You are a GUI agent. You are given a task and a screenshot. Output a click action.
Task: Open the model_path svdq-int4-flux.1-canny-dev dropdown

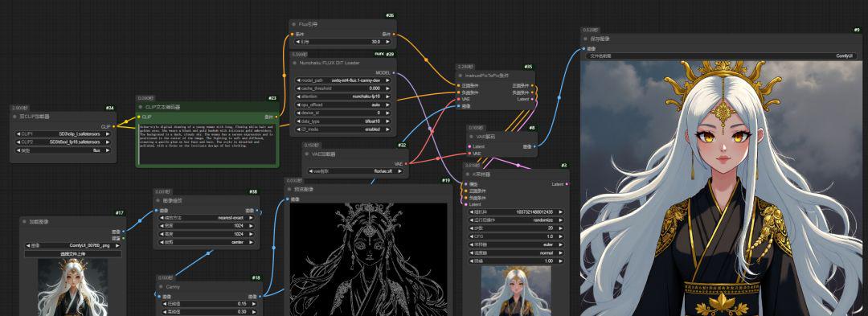click(x=343, y=80)
